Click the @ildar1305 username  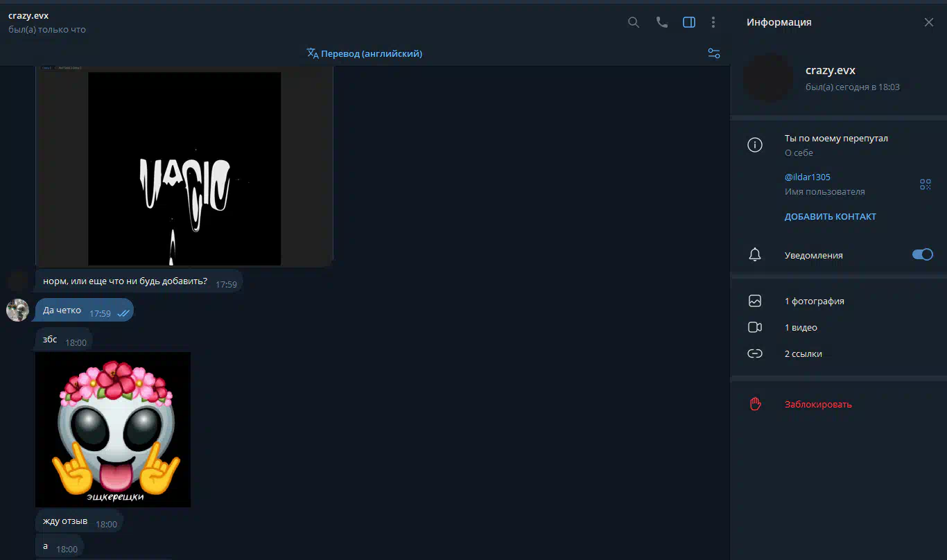[807, 177]
